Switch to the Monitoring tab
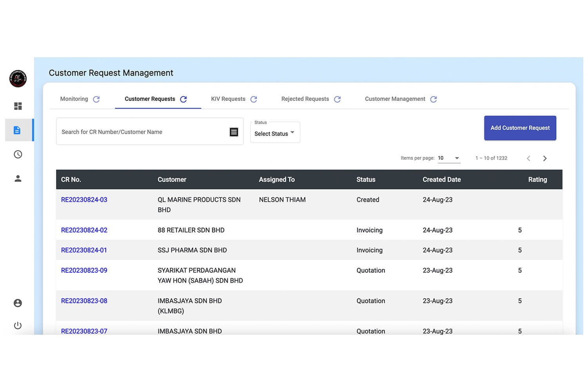This screenshot has height=392, width=588. pos(74,99)
